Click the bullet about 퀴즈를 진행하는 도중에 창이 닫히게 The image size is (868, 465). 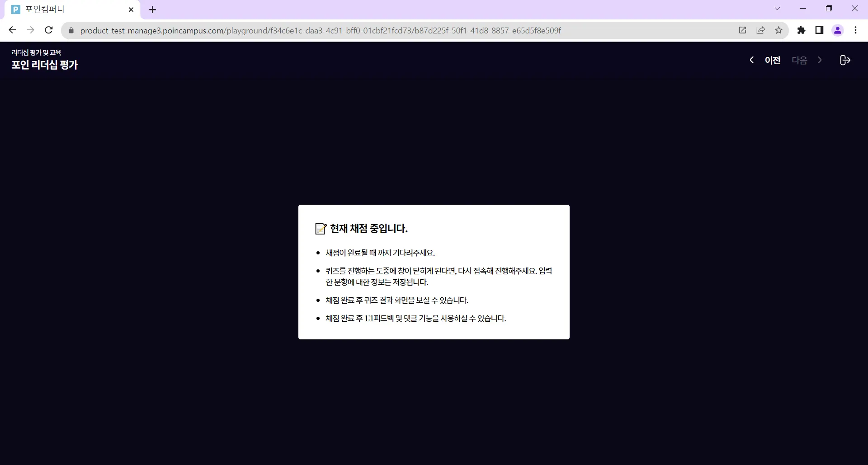click(x=439, y=277)
